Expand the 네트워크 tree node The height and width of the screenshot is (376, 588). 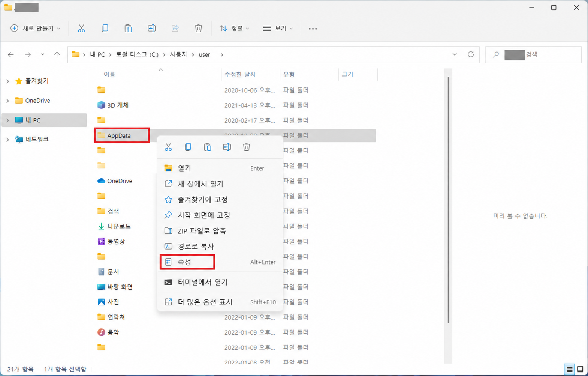click(x=8, y=140)
